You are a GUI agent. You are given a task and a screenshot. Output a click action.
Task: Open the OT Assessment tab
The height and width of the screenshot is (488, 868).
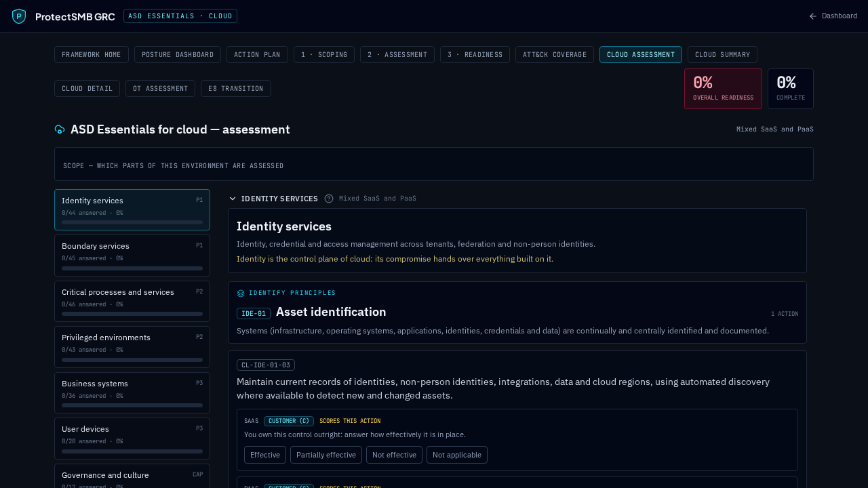pyautogui.click(x=160, y=89)
